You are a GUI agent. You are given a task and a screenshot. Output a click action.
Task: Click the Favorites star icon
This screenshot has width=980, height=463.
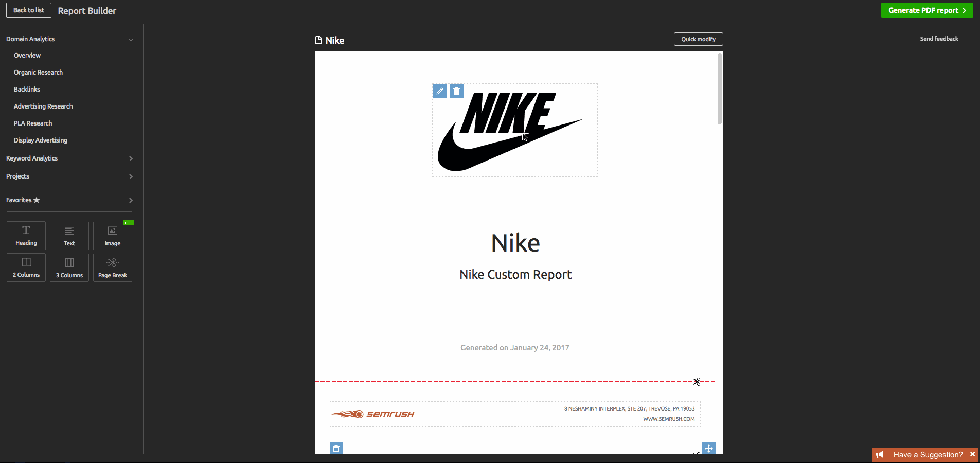pyautogui.click(x=37, y=200)
